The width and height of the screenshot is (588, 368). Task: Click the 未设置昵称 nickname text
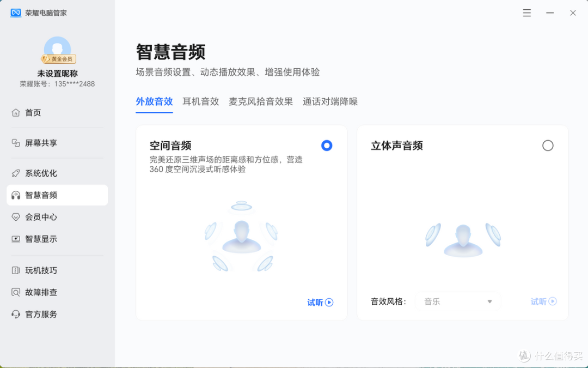[x=57, y=74]
